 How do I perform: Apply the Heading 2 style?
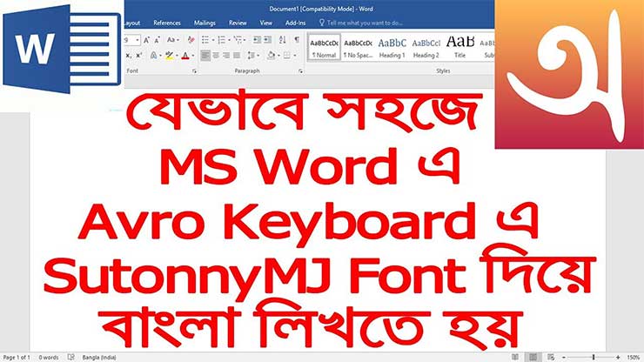point(426,48)
